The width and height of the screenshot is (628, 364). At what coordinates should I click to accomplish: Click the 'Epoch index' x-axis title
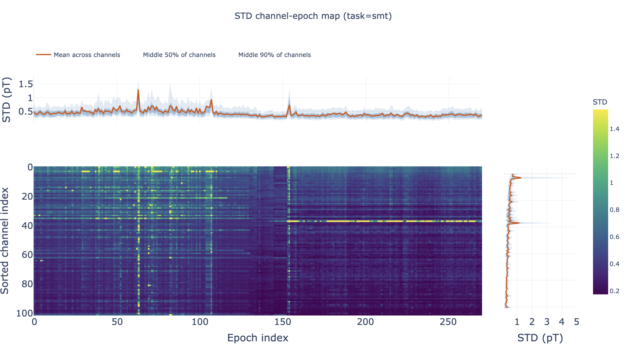pyautogui.click(x=258, y=338)
